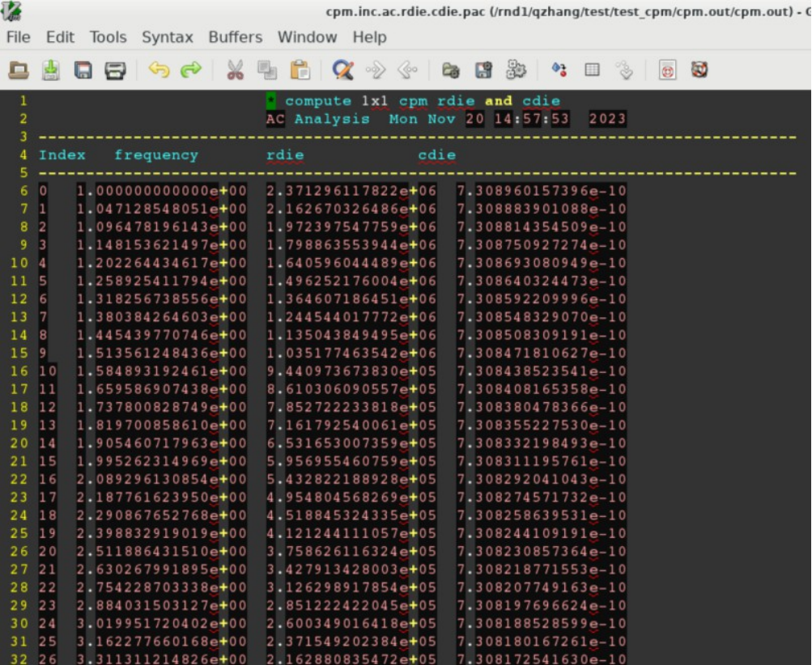The height and width of the screenshot is (665, 812).
Task: Run a Vim script icon
Action: point(516,70)
